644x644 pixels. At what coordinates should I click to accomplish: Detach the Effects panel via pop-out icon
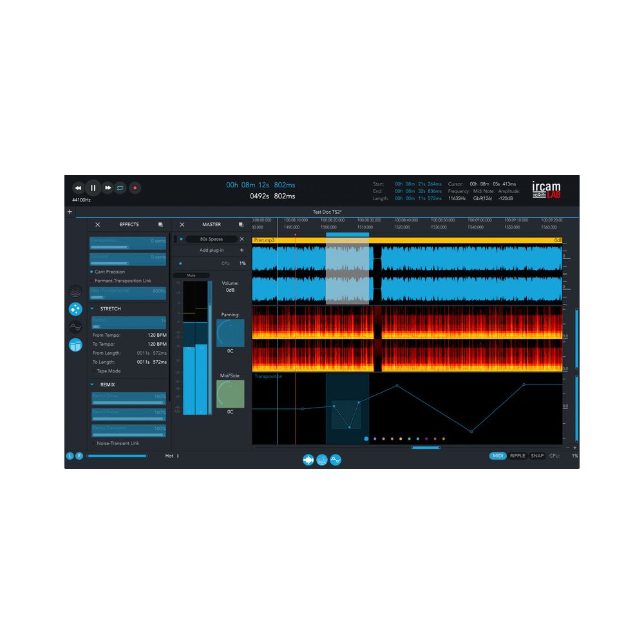click(x=160, y=225)
